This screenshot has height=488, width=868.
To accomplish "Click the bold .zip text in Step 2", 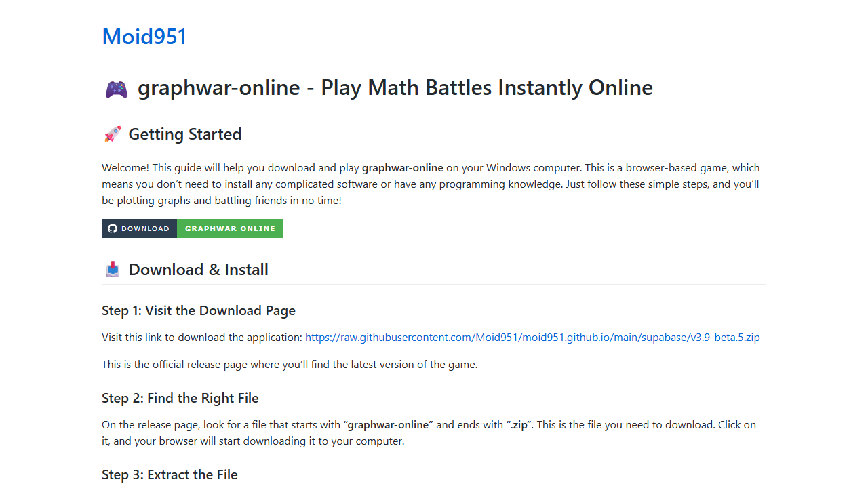I will [518, 425].
